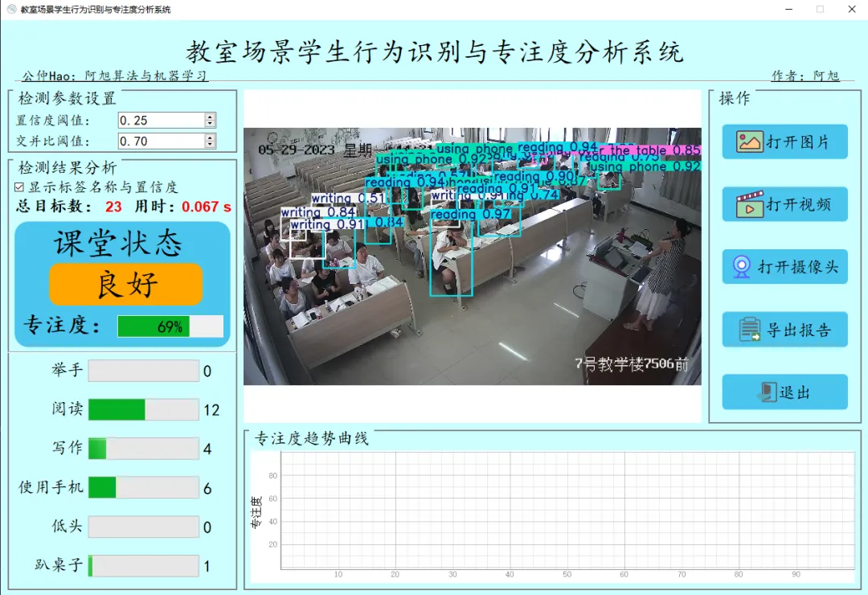Click the orange 良好 status label
This screenshot has width=868, height=595.
[125, 284]
